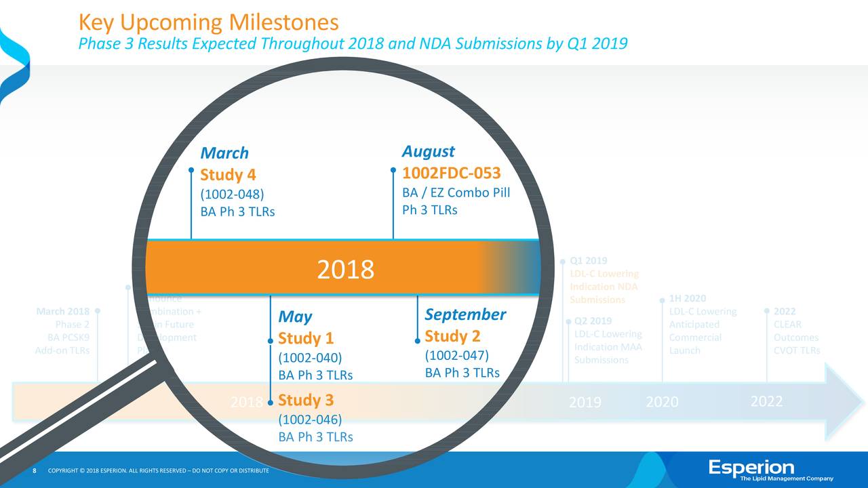
Task: Click 'BA / EZ Combo Pill' text
Action: pyautogui.click(x=456, y=192)
